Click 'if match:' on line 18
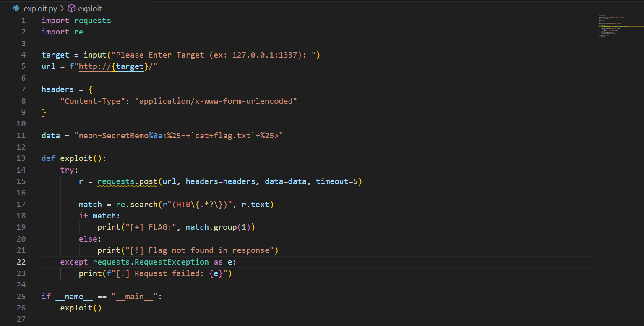Viewport: 644px width, 326px height. (x=99, y=216)
